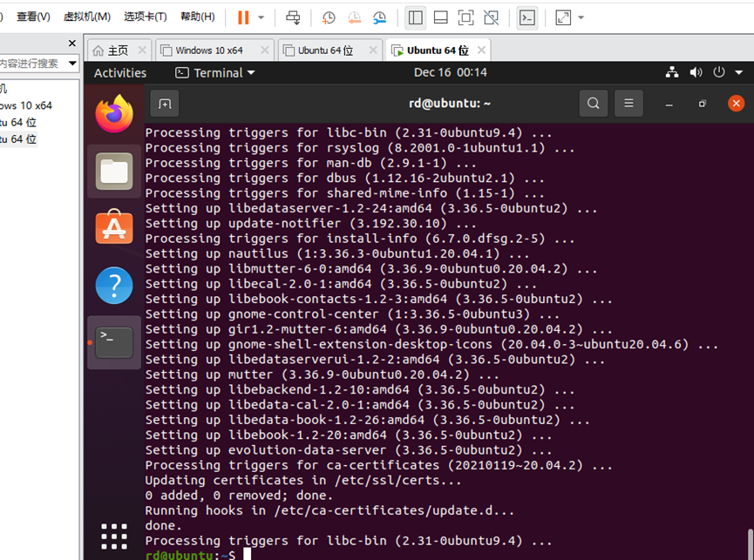Click the rd@ubuntu prompt line
The width and height of the screenshot is (754, 560).
coord(190,555)
